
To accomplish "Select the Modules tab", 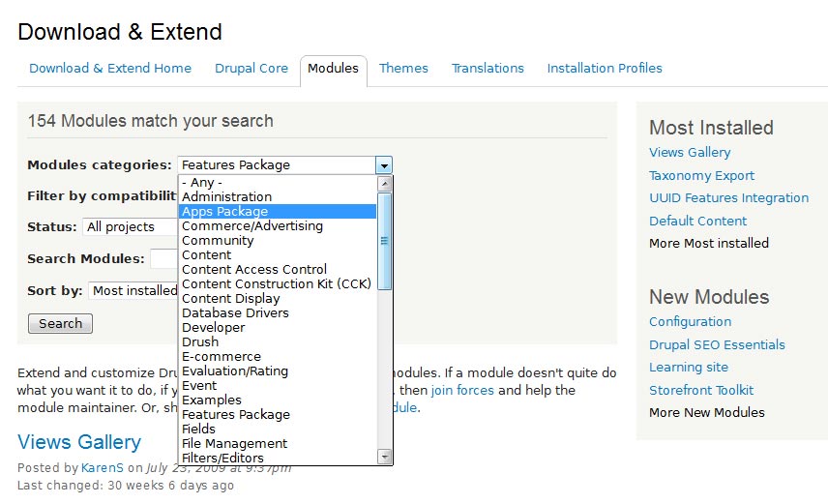I will (x=333, y=68).
